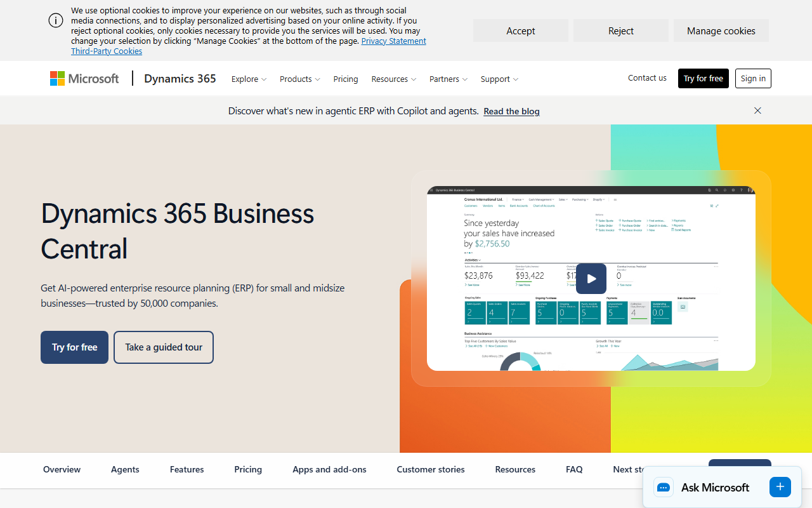
Task: Click the hero Try for free button
Action: point(74,347)
